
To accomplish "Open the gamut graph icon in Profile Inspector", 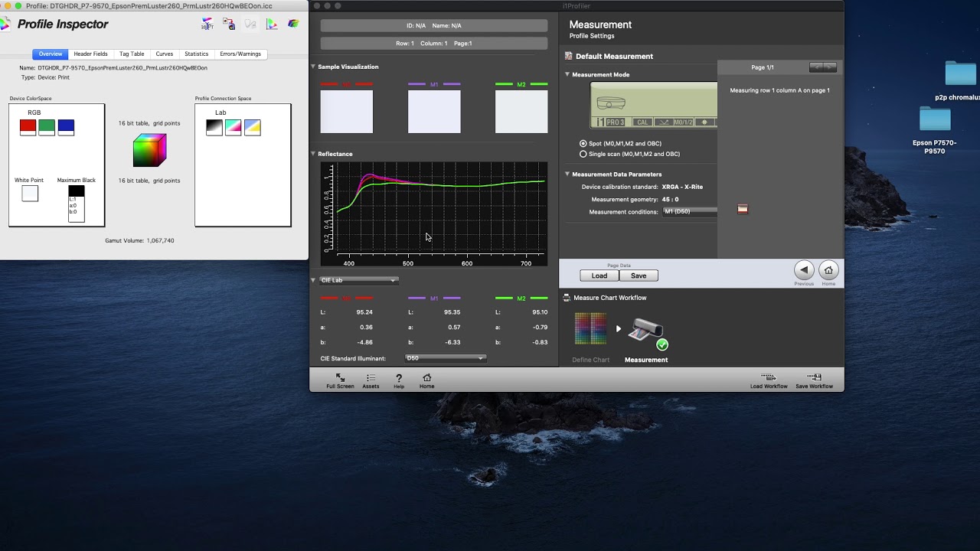I will pyautogui.click(x=272, y=24).
